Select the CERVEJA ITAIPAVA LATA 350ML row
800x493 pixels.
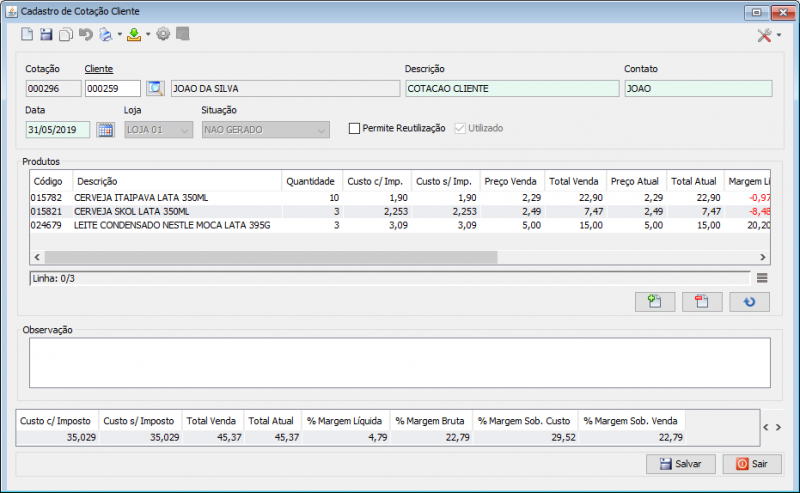point(399,198)
